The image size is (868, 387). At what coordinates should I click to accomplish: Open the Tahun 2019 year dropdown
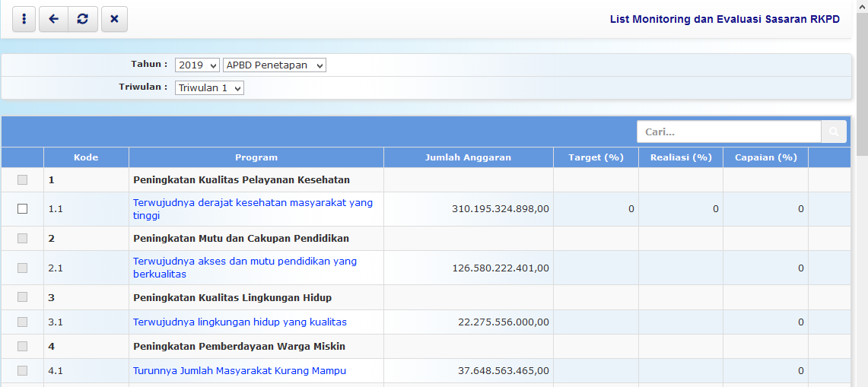[197, 65]
